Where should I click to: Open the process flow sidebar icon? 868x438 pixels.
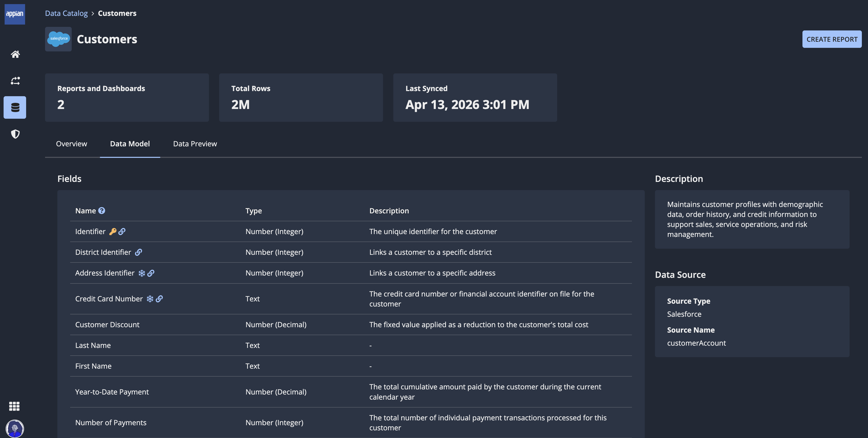coord(15,81)
